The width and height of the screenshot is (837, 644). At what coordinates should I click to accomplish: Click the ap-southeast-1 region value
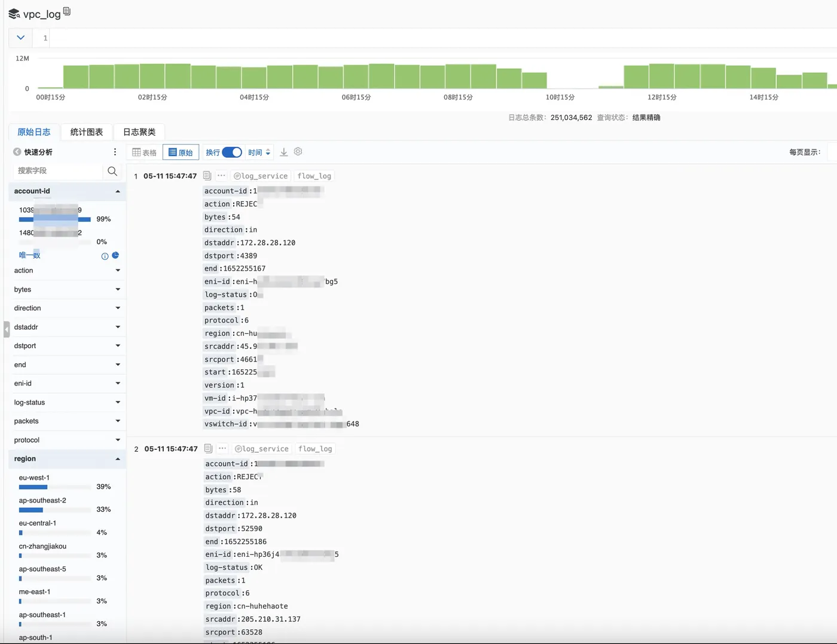coord(42,615)
